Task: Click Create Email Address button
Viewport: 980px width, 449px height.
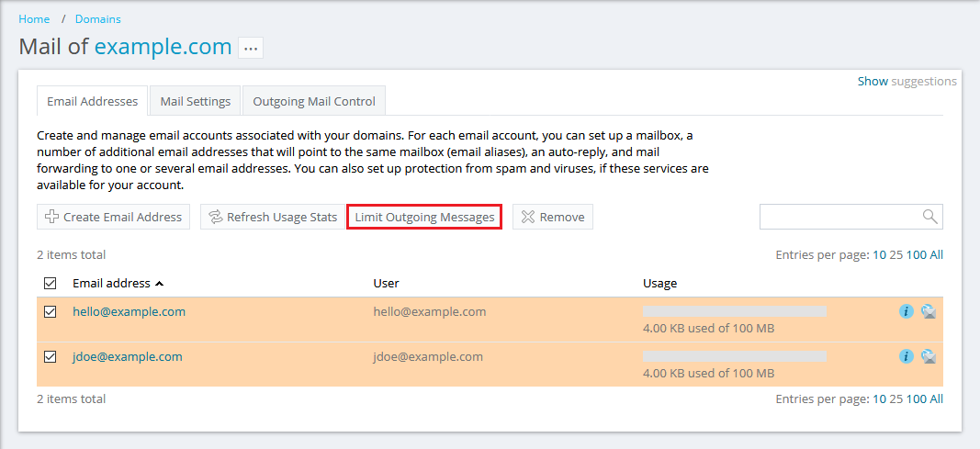Action: coord(113,217)
